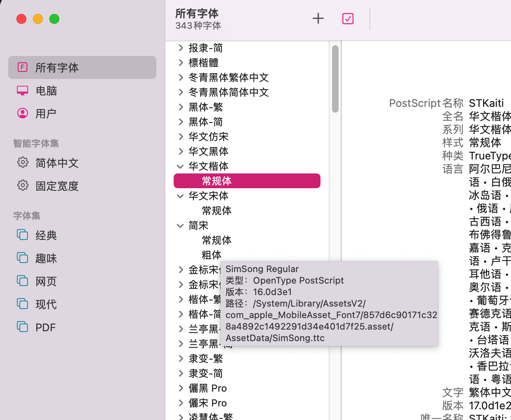Select the 所有字体 sidebar icon
The height and width of the screenshot is (420, 511).
[23, 67]
